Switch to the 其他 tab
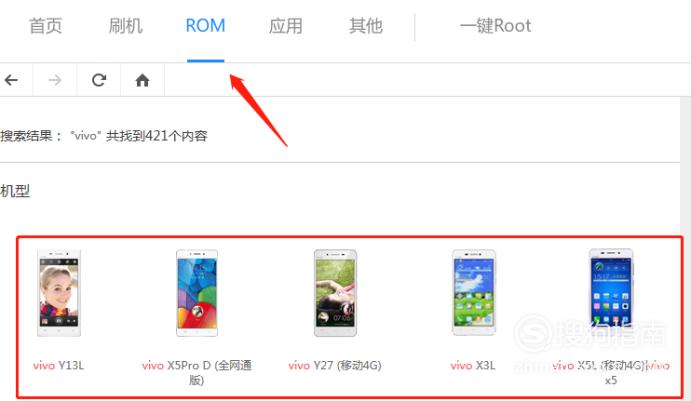Viewport: 691px width, 401px height. [366, 26]
